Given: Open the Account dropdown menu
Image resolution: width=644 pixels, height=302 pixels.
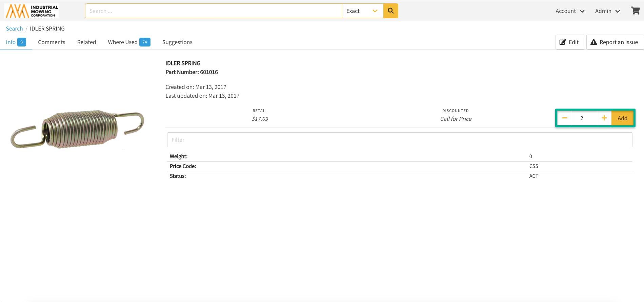Looking at the screenshot, I should pyautogui.click(x=570, y=11).
